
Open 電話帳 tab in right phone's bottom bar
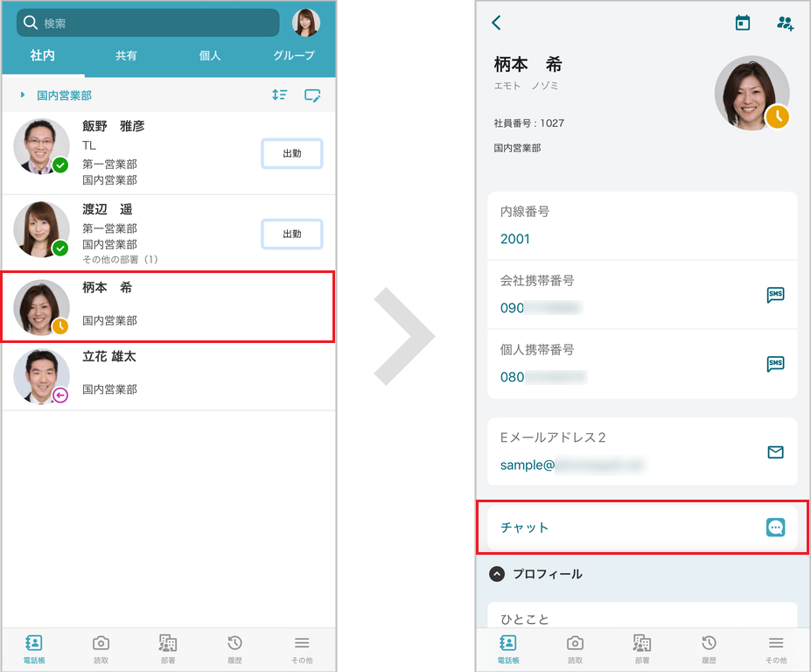pyautogui.click(x=508, y=650)
